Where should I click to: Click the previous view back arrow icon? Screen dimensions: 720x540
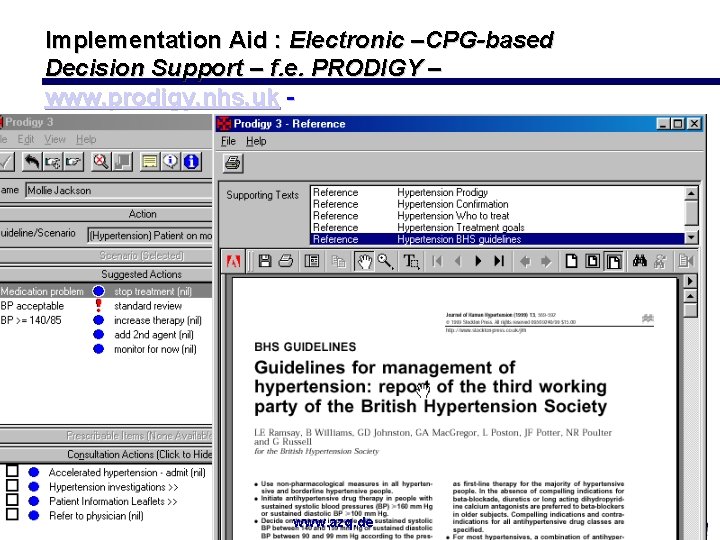pyautogui.click(x=525, y=261)
